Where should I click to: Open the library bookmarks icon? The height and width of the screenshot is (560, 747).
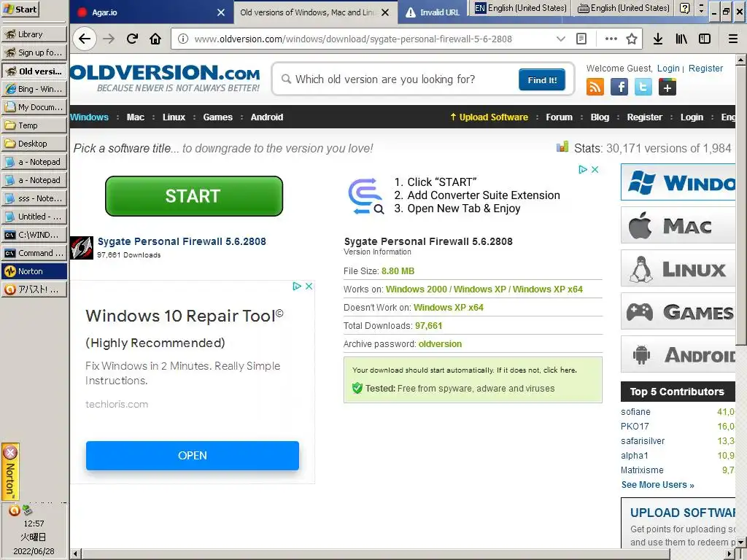point(681,39)
